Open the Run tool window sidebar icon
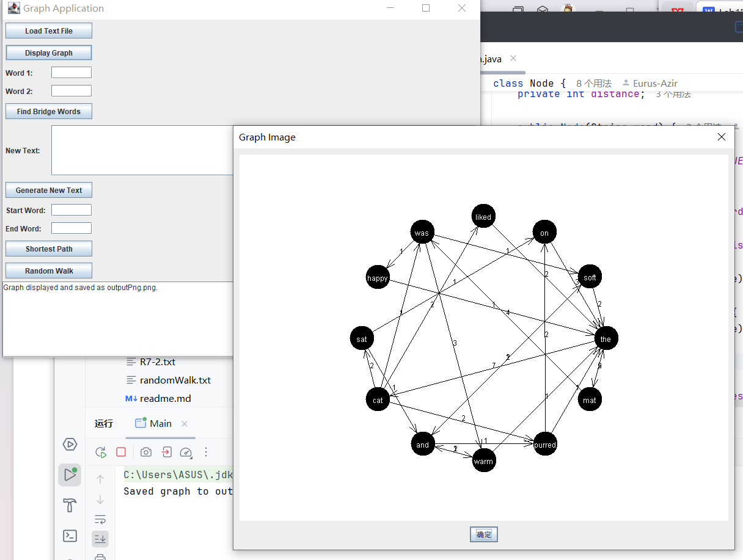 pos(70,475)
